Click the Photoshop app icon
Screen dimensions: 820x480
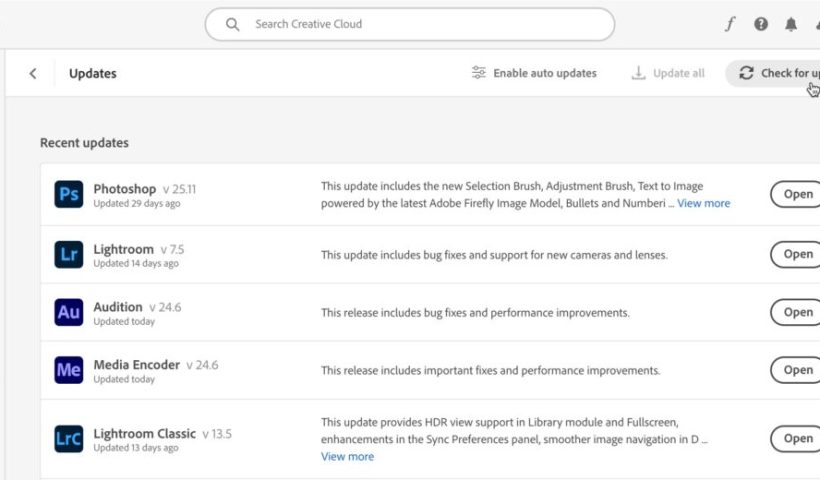click(69, 195)
